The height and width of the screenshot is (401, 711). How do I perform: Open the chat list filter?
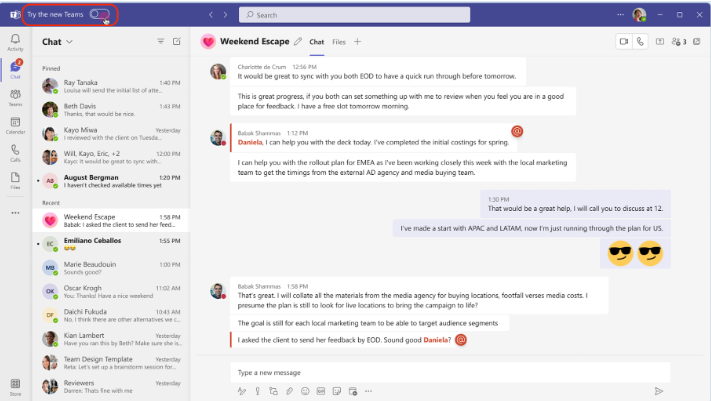pyautogui.click(x=161, y=41)
